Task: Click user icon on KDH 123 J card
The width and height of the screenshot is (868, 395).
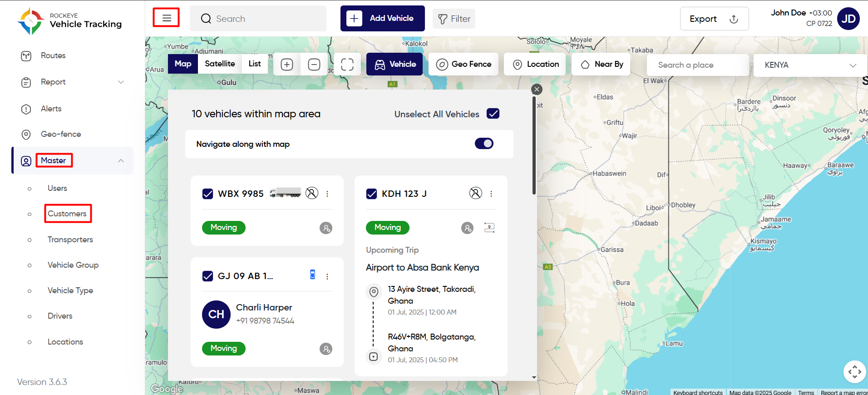Action: tap(467, 228)
